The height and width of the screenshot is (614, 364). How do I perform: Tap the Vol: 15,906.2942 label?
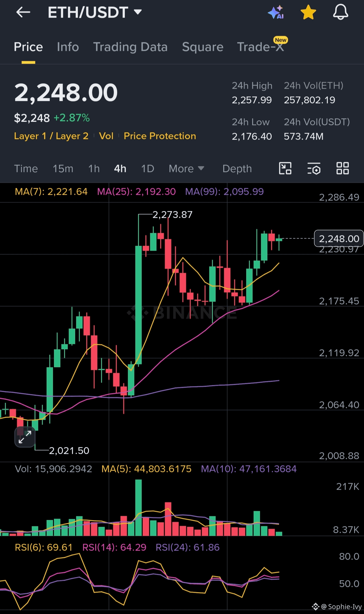click(x=53, y=469)
